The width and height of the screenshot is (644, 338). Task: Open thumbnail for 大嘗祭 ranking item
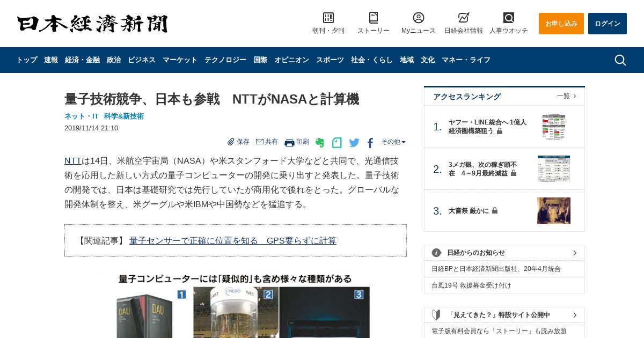tap(554, 210)
